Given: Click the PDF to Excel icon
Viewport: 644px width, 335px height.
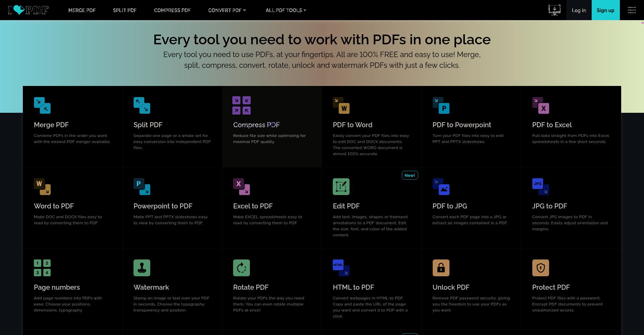Looking at the screenshot, I should click(540, 105).
